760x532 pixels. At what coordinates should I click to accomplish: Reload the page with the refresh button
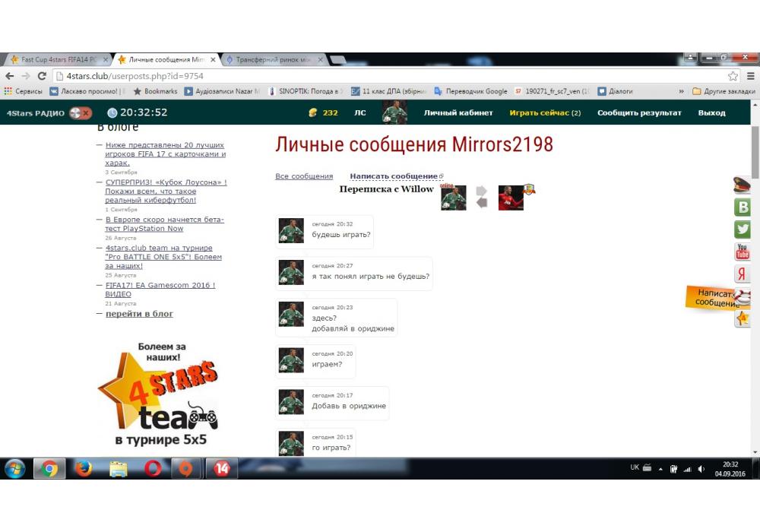coord(43,76)
